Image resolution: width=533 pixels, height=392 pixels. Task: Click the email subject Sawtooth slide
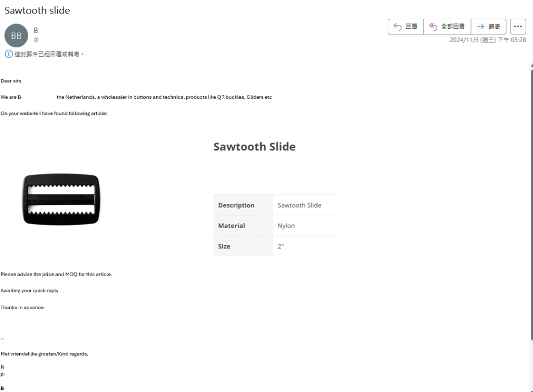point(37,10)
